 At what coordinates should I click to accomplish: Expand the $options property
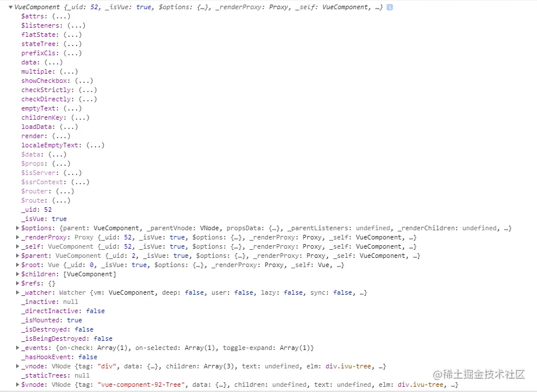17,228
